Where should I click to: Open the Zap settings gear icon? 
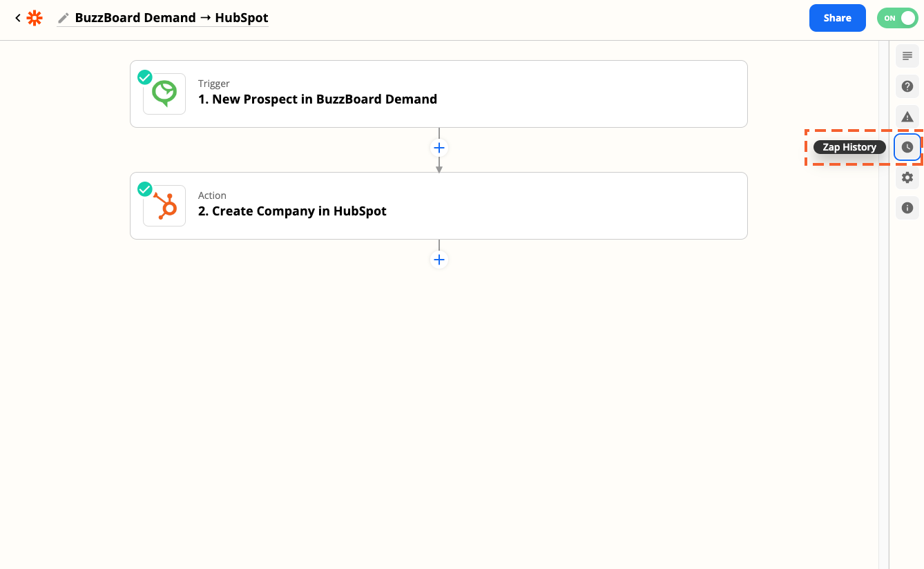click(907, 177)
